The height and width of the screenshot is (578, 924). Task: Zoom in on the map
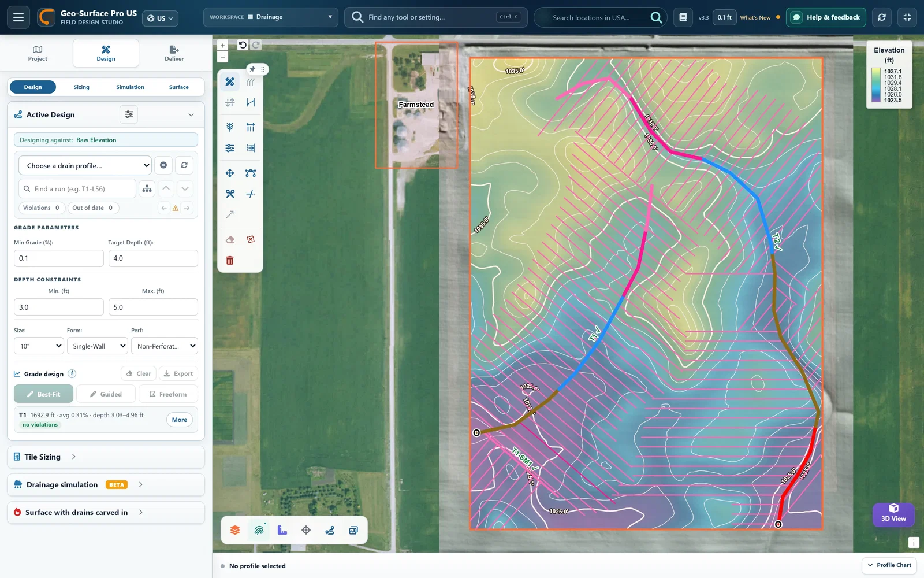[223, 45]
